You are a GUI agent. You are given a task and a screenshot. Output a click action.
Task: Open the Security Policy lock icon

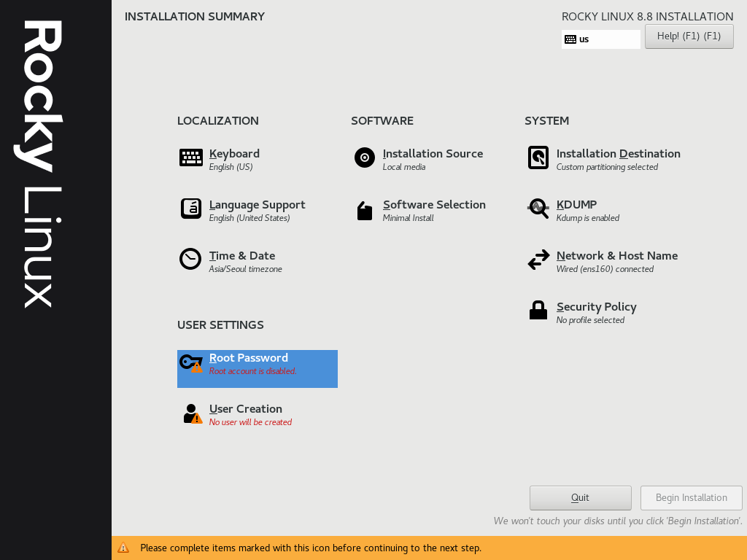pyautogui.click(x=538, y=310)
